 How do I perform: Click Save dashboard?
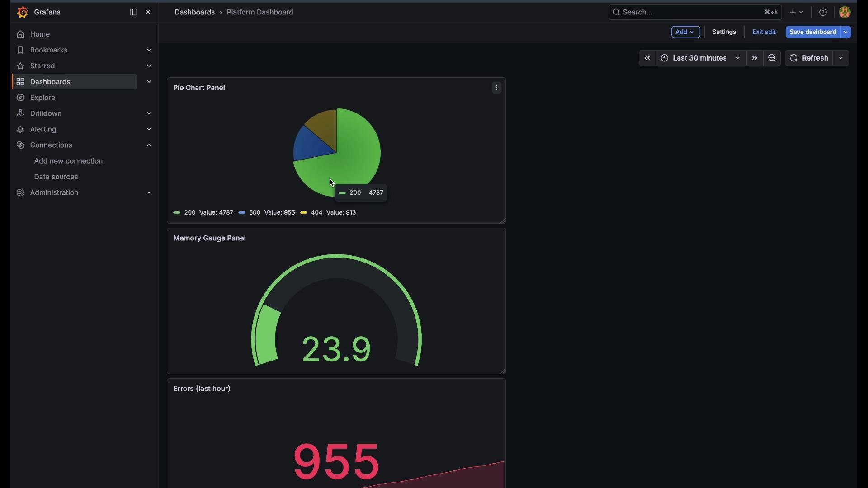click(813, 32)
